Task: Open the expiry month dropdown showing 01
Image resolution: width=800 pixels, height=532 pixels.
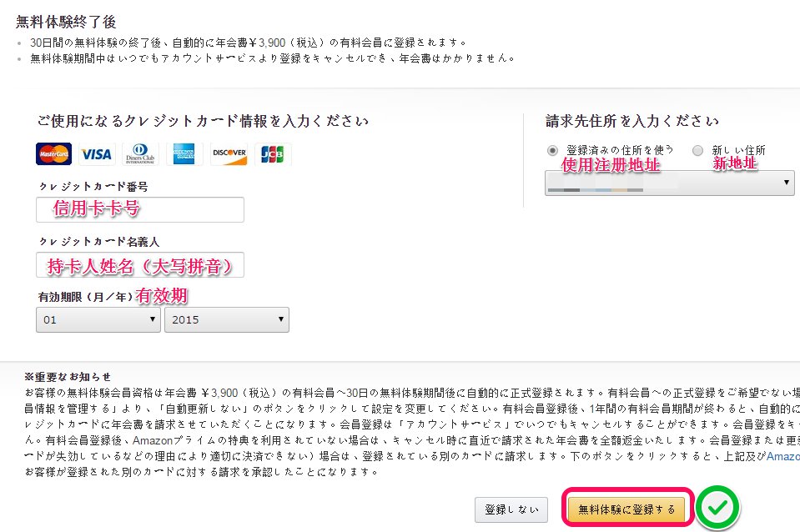Action: 98,320
